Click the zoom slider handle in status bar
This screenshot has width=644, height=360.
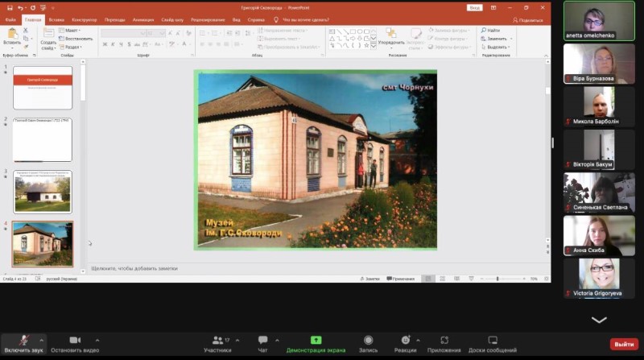tap(497, 279)
